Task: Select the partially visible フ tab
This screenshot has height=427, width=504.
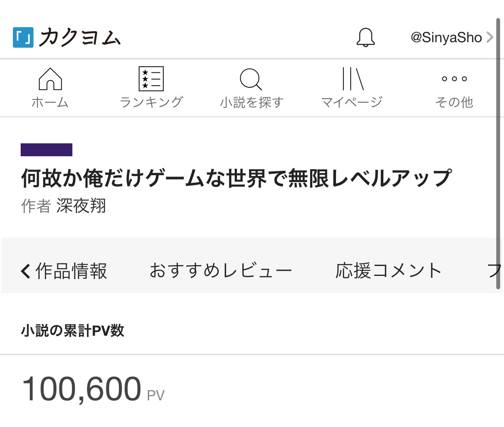Action: (x=494, y=271)
